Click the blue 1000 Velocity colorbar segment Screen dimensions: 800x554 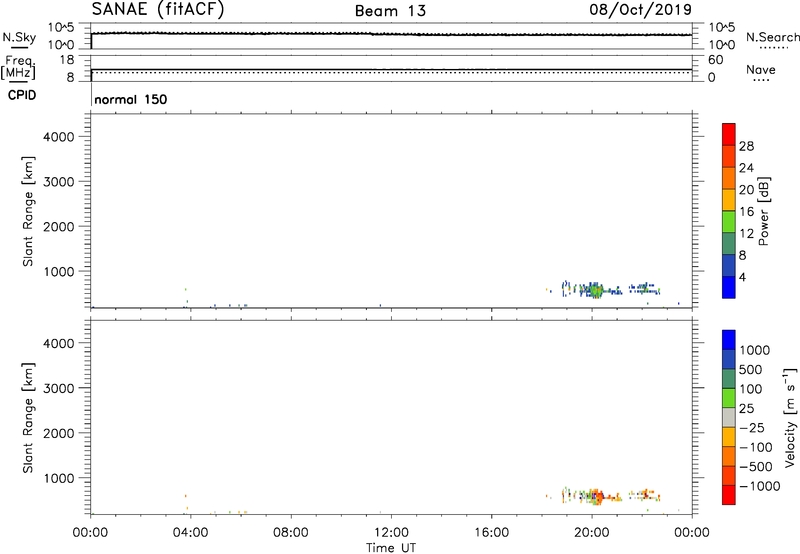tap(729, 340)
